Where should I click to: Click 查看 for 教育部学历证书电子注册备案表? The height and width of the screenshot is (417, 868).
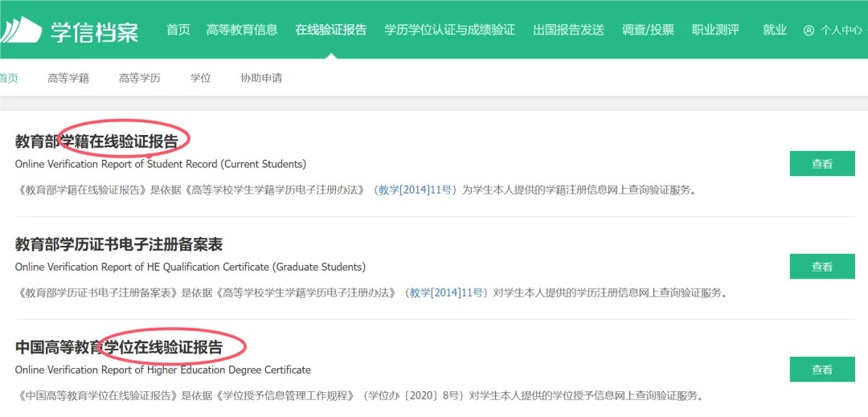coord(822,267)
